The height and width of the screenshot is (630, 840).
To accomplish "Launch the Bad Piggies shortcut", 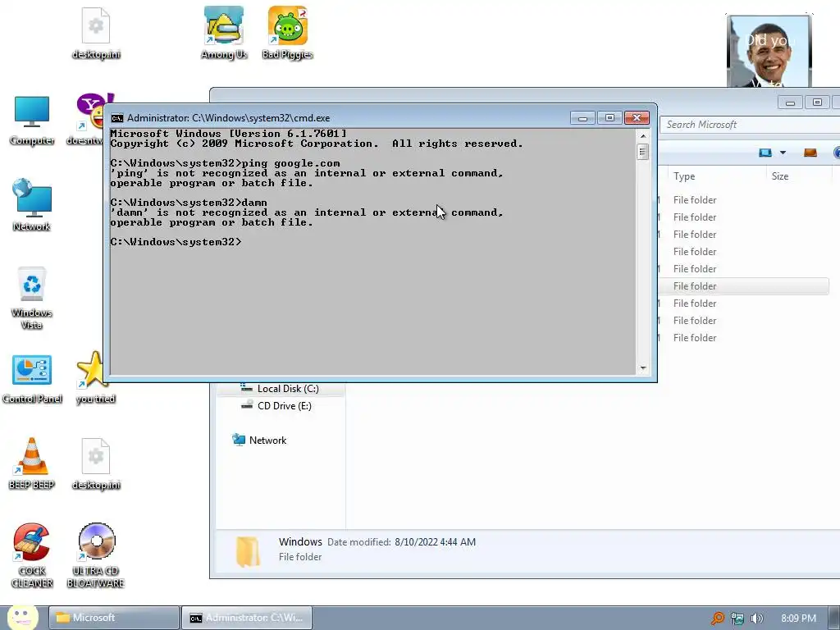I will 288,32.
